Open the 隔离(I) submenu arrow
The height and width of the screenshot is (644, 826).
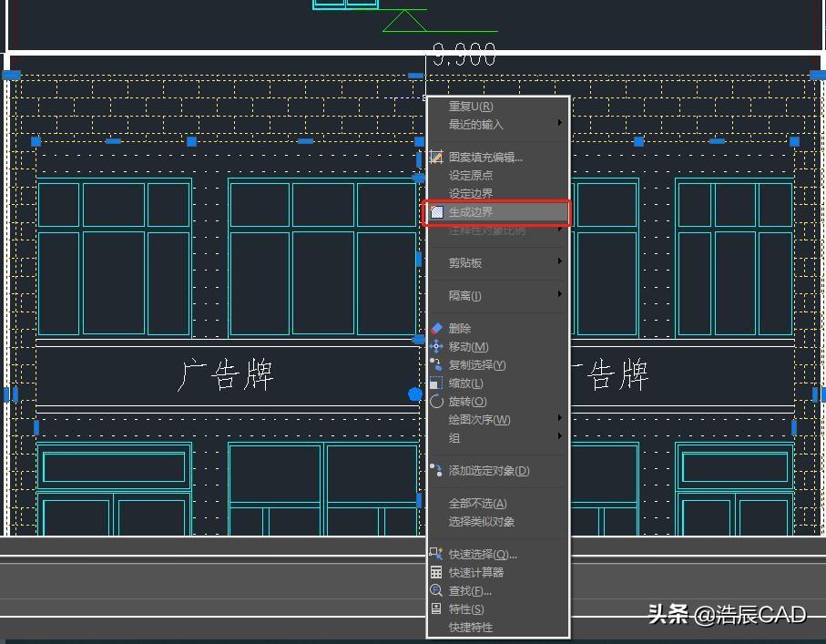[562, 295]
